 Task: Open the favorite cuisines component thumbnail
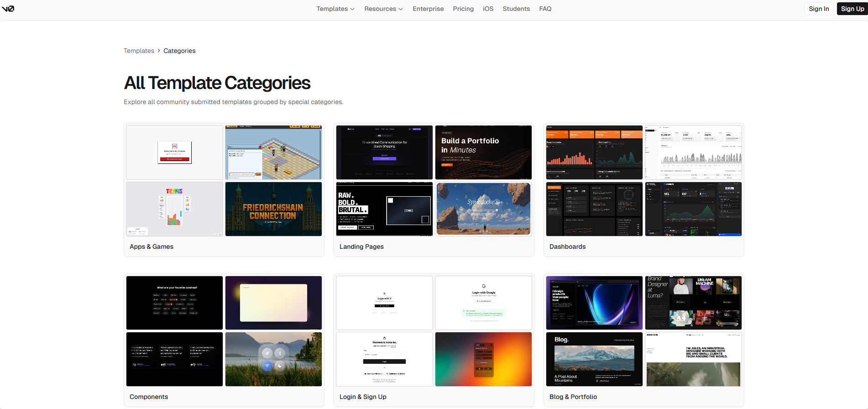pos(174,303)
